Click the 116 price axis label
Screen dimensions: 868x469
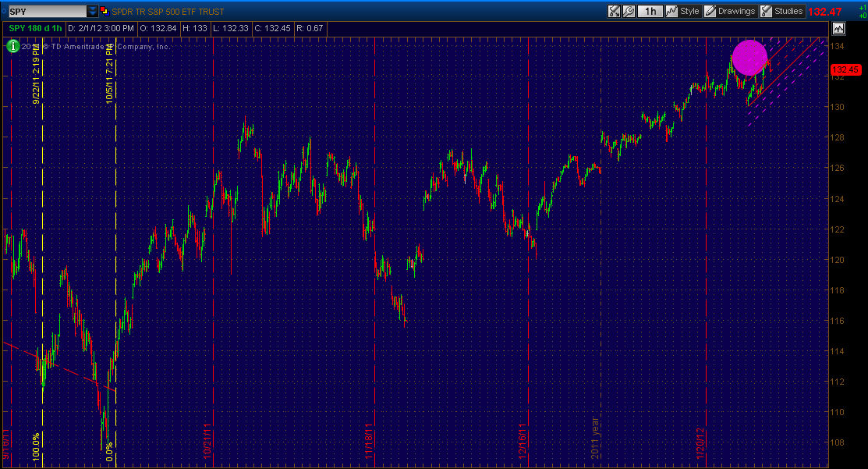838,321
